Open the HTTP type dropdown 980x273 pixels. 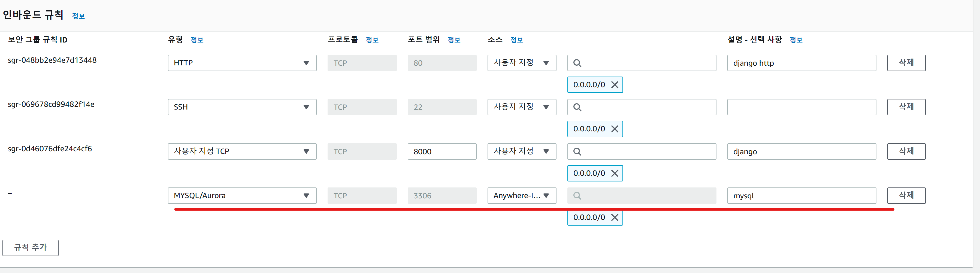[242, 63]
